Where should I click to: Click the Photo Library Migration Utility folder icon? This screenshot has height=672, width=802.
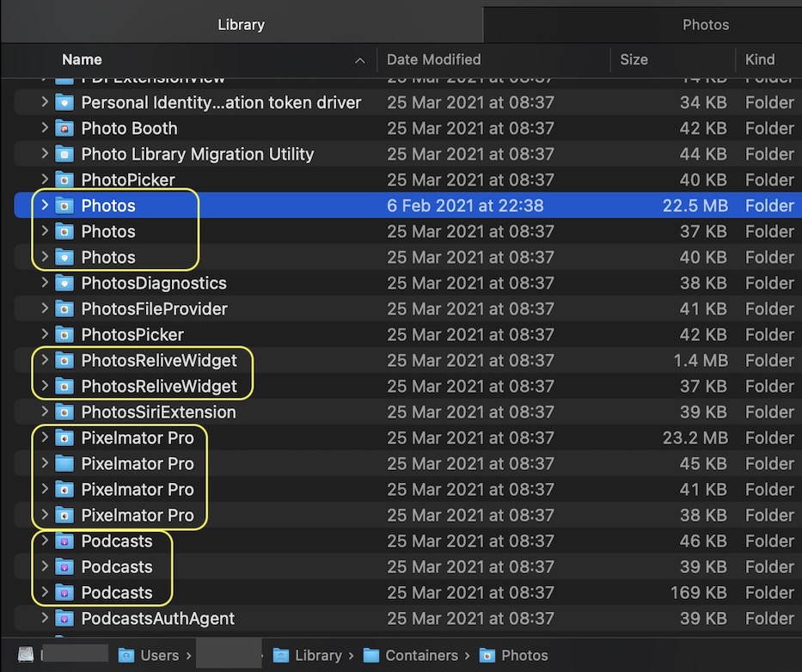[64, 154]
